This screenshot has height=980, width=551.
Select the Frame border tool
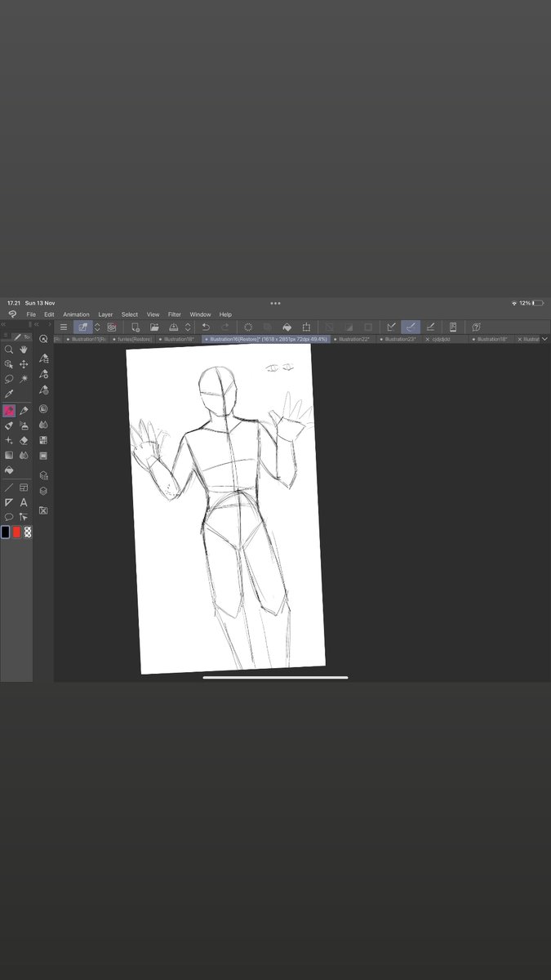point(24,488)
